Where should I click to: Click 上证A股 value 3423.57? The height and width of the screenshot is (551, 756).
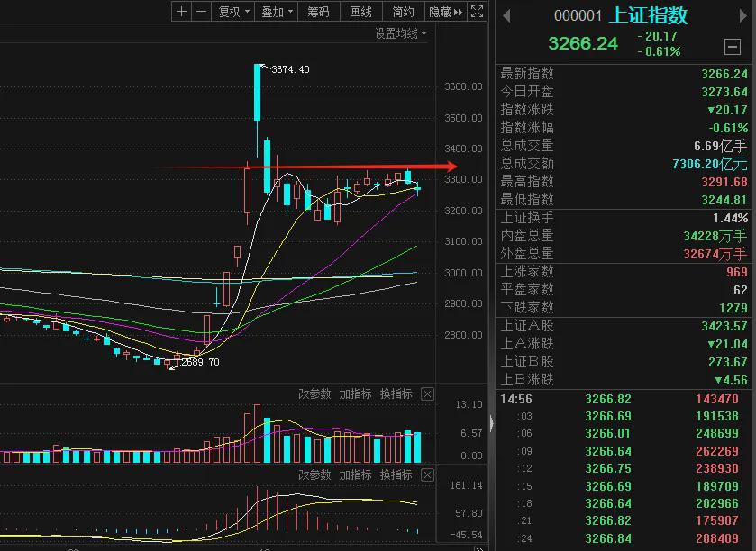click(724, 326)
